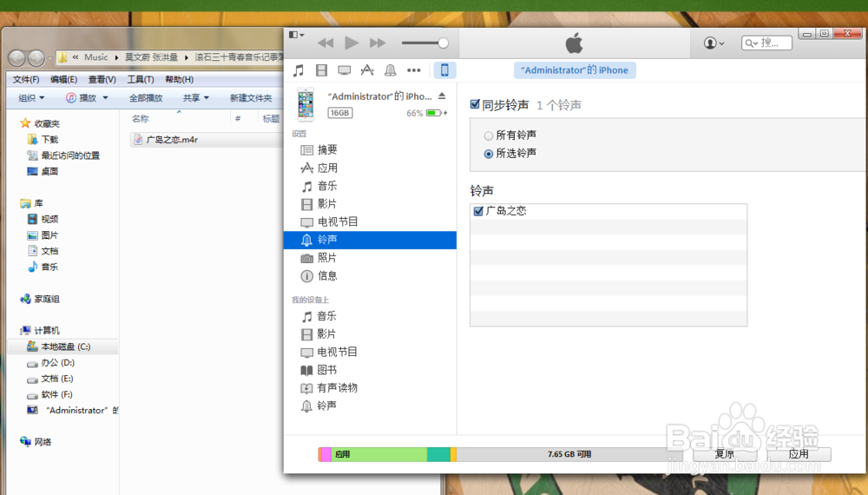Click the 复原 revert button
The width and height of the screenshot is (868, 495).
point(725,454)
